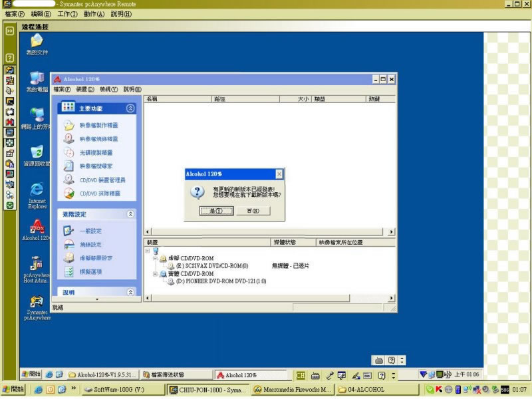Open 動作(A) menu in pcAnywhere
Image resolution: width=532 pixels, height=399 pixels.
pyautogui.click(x=94, y=14)
